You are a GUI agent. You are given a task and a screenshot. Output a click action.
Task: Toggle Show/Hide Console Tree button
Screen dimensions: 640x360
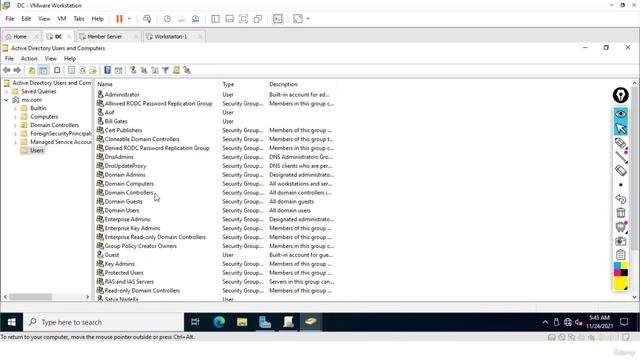pyautogui.click(x=43, y=70)
